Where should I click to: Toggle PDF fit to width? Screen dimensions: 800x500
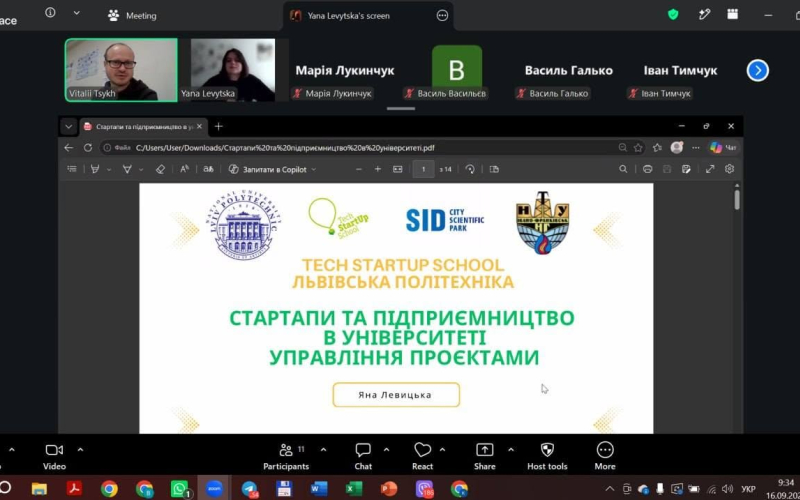(397, 169)
